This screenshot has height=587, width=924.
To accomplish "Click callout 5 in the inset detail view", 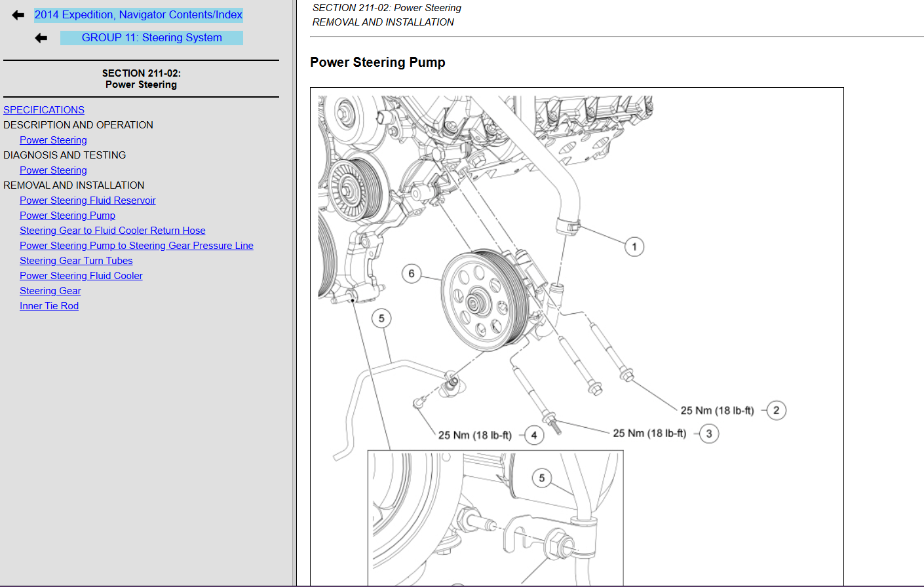I will (x=542, y=478).
